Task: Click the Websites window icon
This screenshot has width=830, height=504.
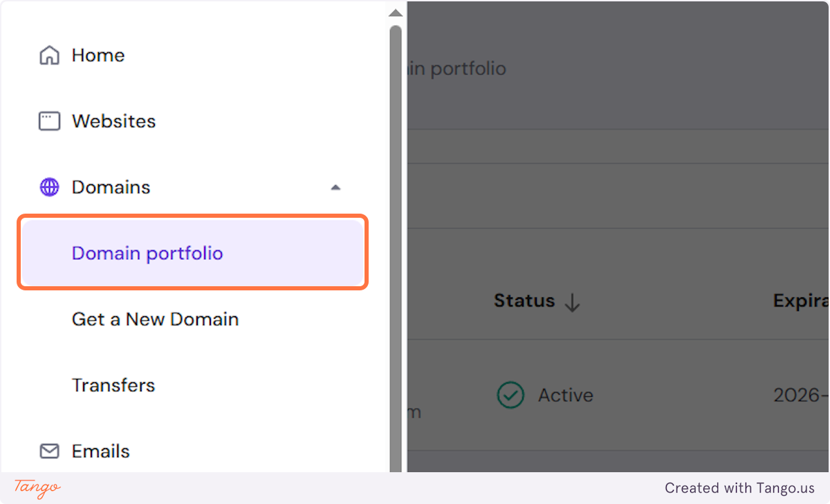Action: point(49,122)
